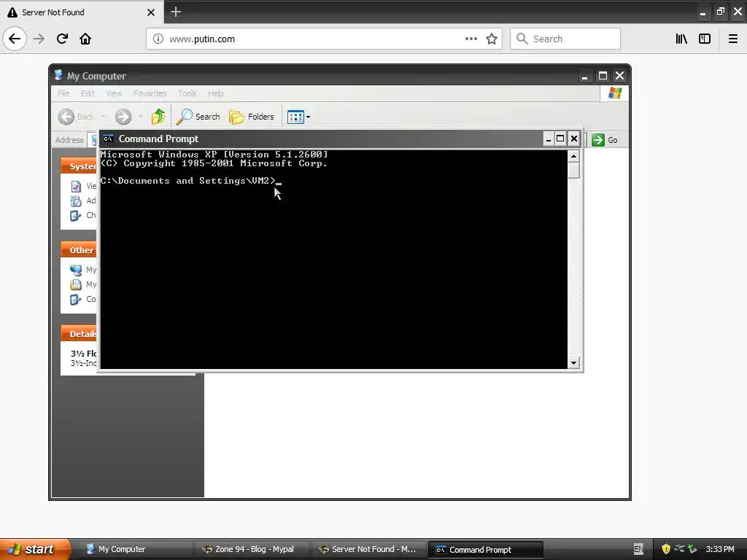
Task: Expand the Forward history dropdown arrow
Action: (140, 117)
